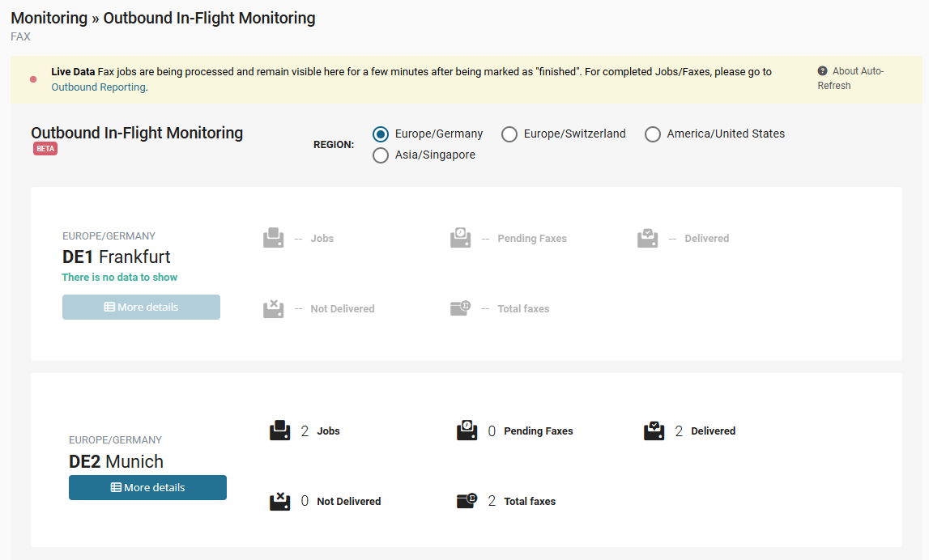This screenshot has height=560, width=929.
Task: Click the red BETA badge
Action: [x=45, y=149]
